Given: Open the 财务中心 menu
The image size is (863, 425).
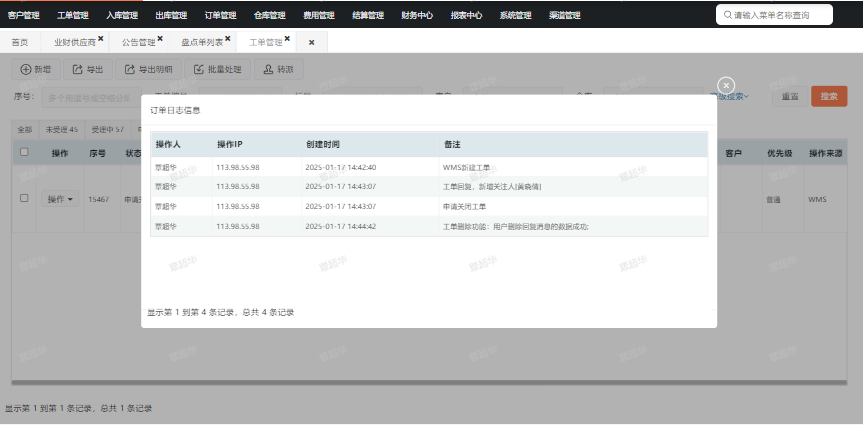Looking at the screenshot, I should (417, 15).
